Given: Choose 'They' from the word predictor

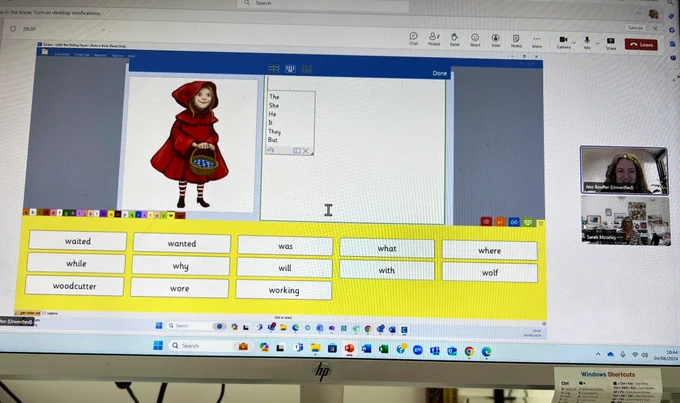Looking at the screenshot, I should click(x=275, y=131).
